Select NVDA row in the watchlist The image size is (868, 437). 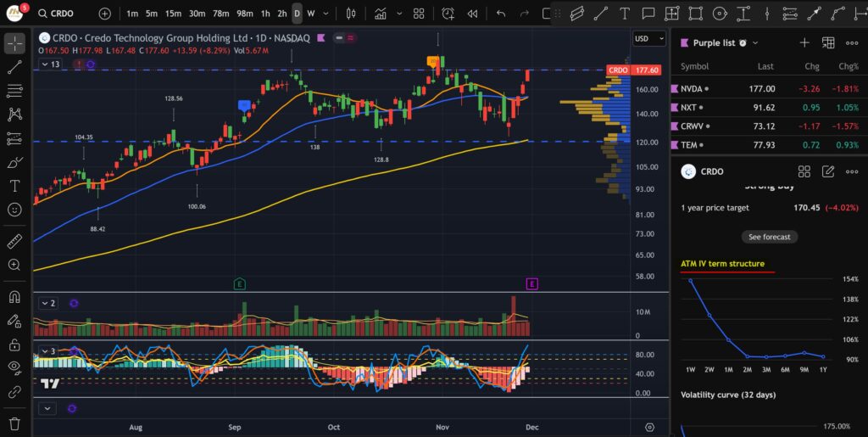tap(763, 88)
